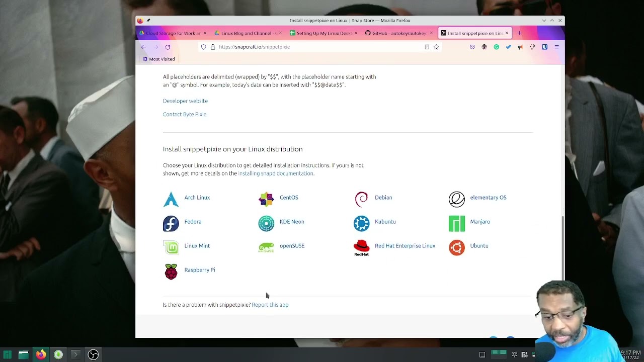Open the elementary OS text link
Screen dimensions: 644x362
click(x=488, y=198)
